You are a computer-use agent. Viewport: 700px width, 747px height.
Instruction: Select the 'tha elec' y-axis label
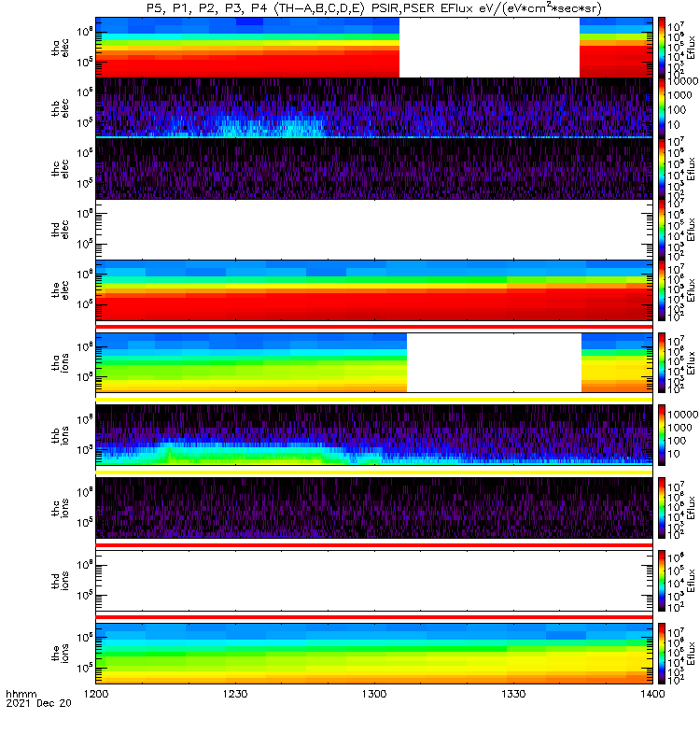tap(60, 48)
